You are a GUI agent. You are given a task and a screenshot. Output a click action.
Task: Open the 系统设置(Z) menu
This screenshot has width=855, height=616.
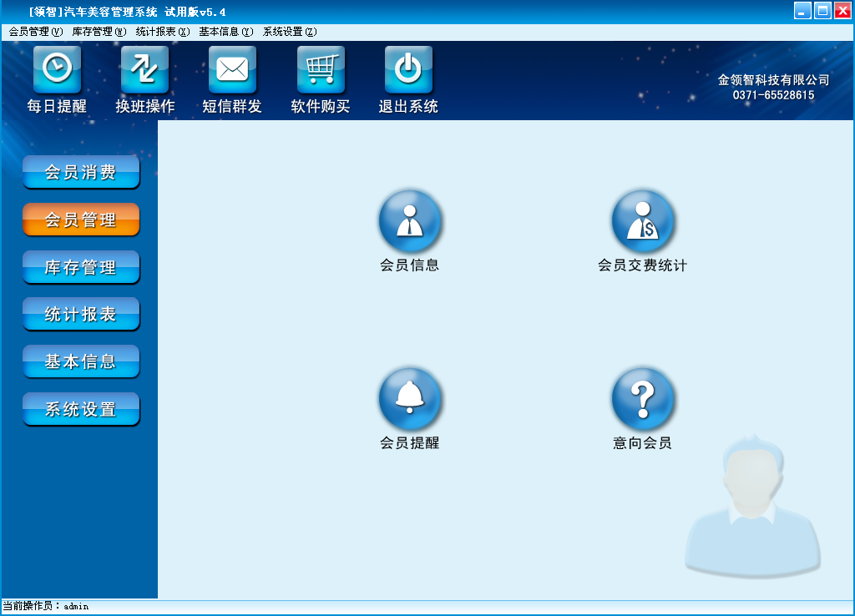289,32
